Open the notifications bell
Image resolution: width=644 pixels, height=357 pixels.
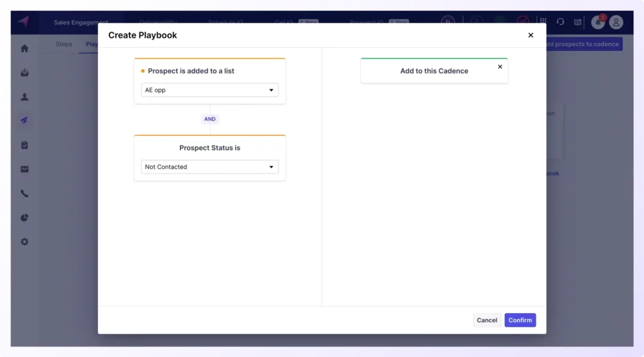tap(598, 22)
